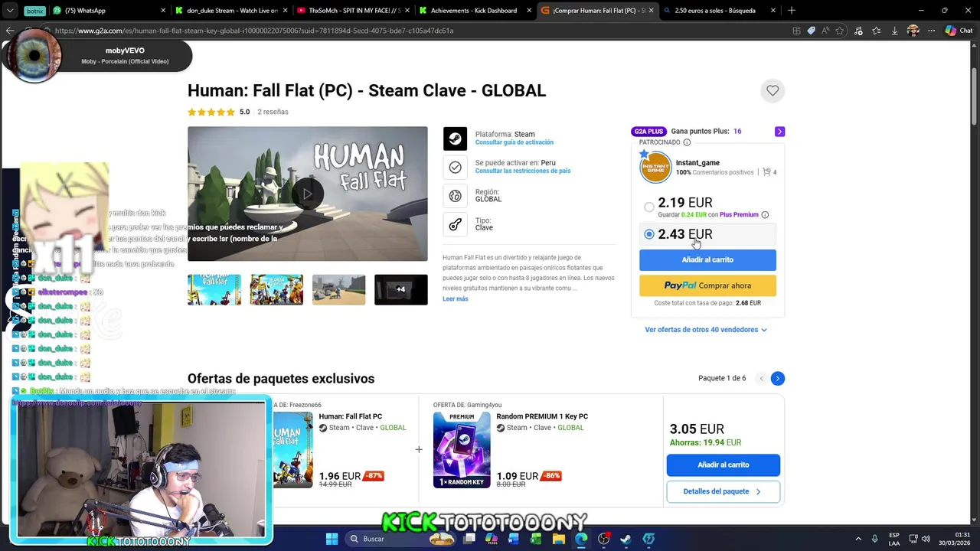
Task: Switch to ThxSoMch SPIT IN MY FACE tab
Action: pos(353,11)
